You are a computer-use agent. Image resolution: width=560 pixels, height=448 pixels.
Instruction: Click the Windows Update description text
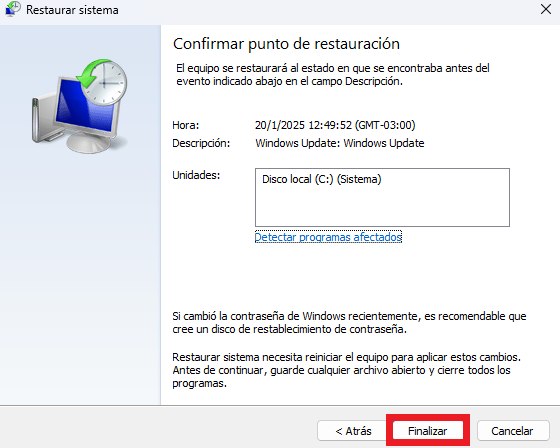(x=340, y=143)
